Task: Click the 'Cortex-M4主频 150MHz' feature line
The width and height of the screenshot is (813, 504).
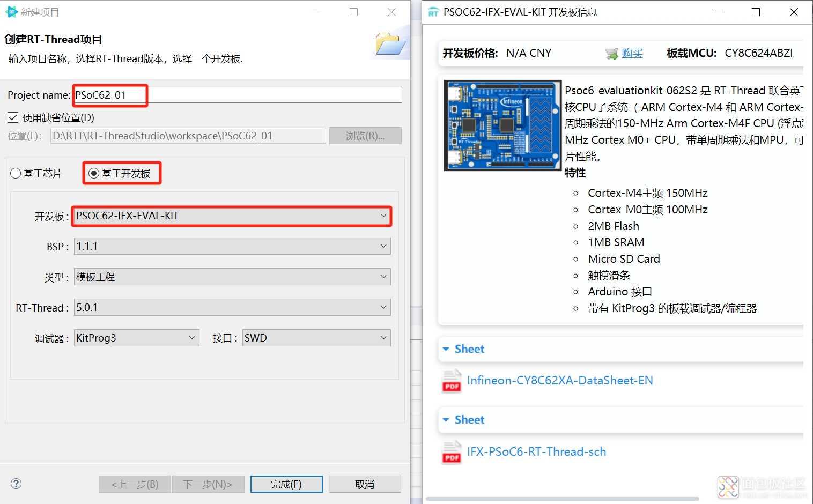Action: coord(648,193)
